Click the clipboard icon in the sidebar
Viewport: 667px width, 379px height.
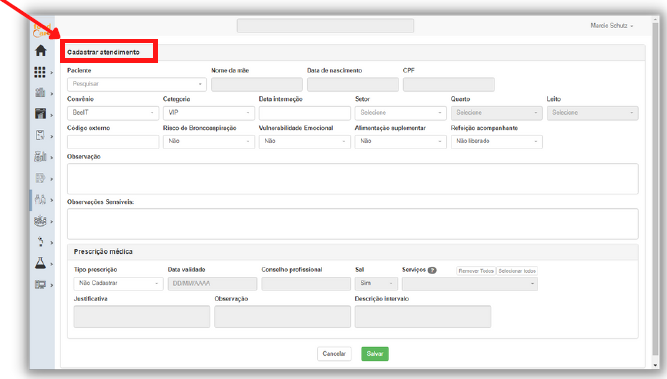point(40,135)
